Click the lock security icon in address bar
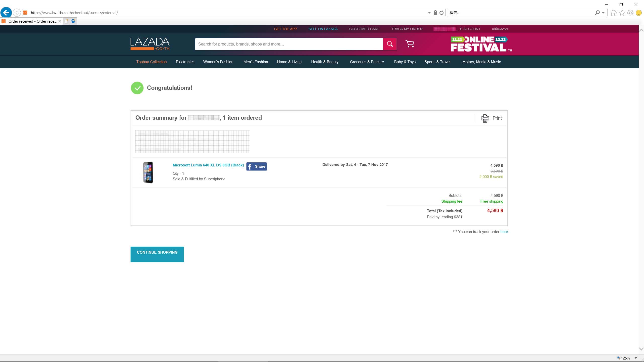 click(435, 13)
